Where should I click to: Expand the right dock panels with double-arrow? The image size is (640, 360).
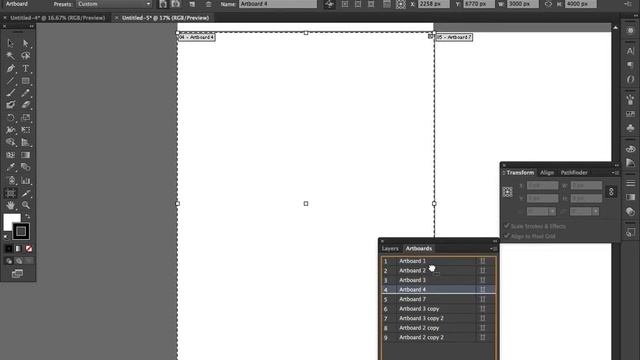tap(636, 16)
